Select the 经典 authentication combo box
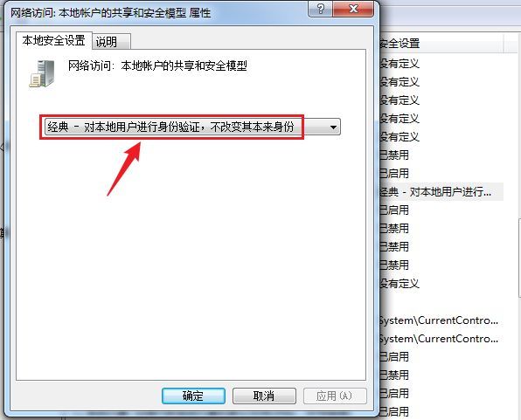The image size is (521, 420). 192,127
